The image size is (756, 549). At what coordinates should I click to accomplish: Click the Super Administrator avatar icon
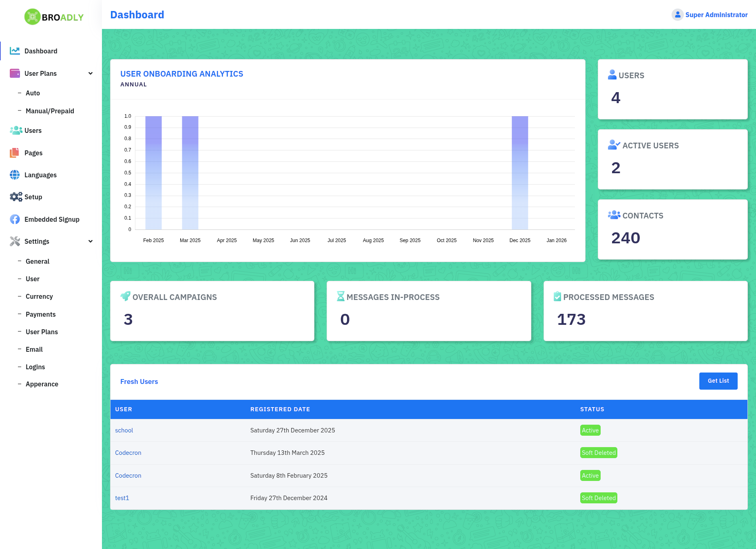click(x=677, y=15)
